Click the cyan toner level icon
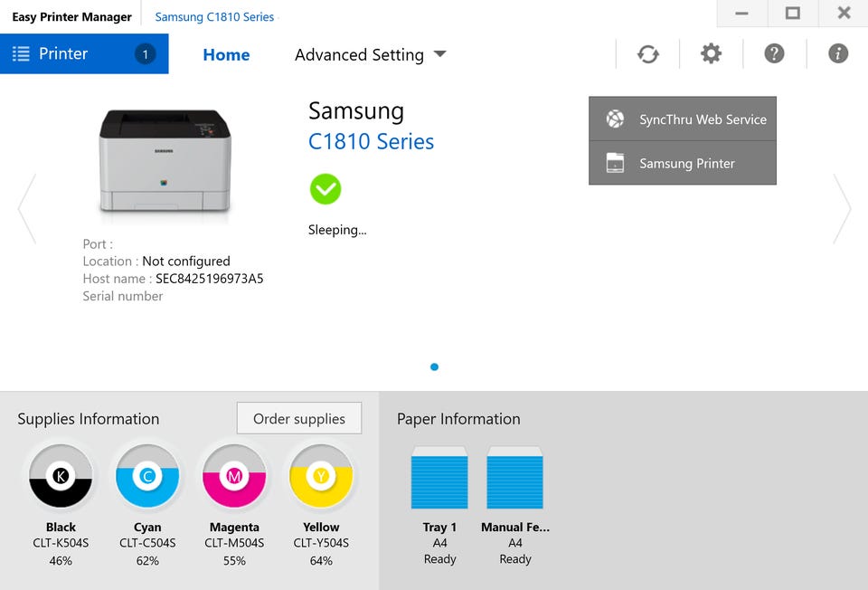The width and height of the screenshot is (868, 590). pos(147,476)
